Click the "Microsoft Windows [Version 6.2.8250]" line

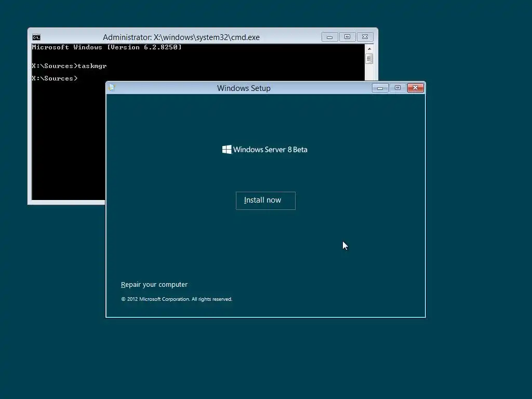107,47
